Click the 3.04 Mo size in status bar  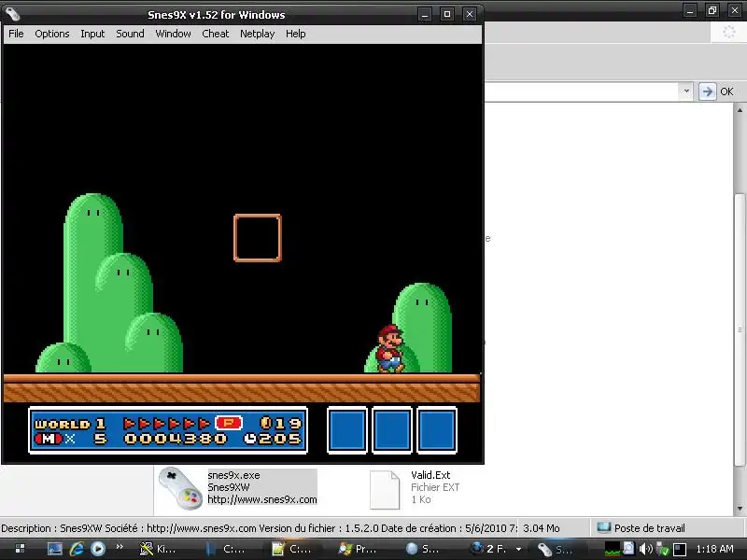[542, 528]
